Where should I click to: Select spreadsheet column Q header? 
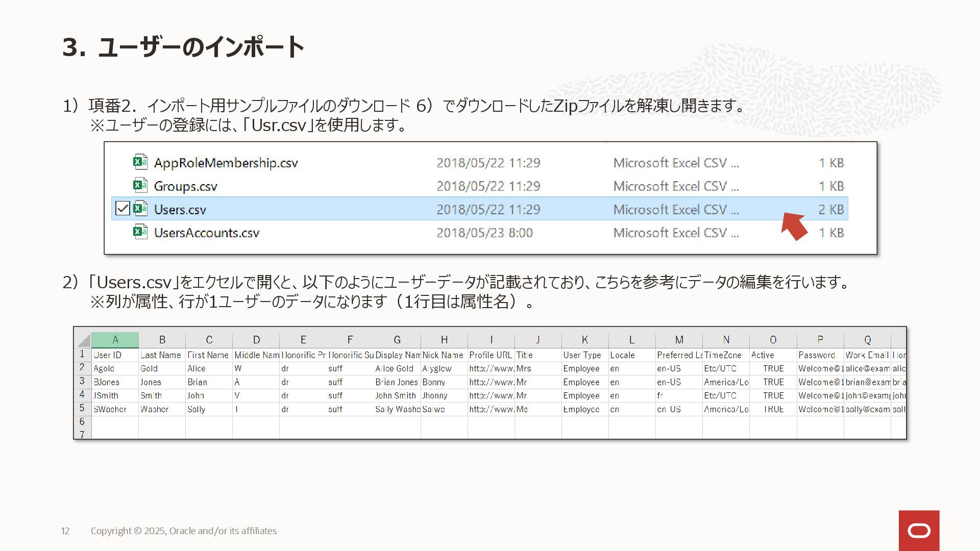point(867,340)
